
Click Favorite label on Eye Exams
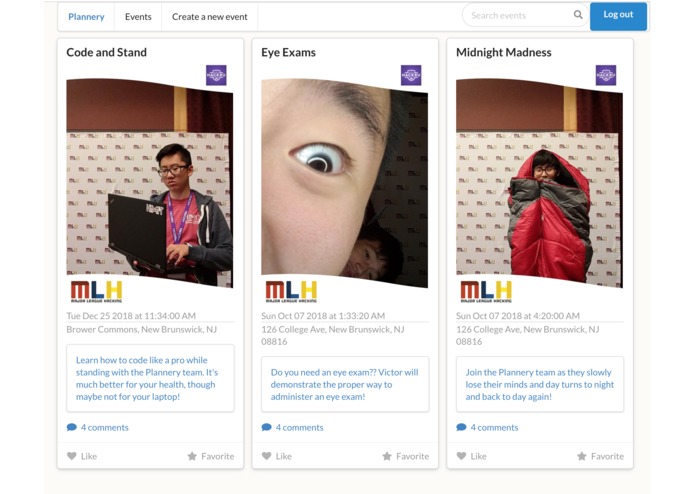click(413, 456)
